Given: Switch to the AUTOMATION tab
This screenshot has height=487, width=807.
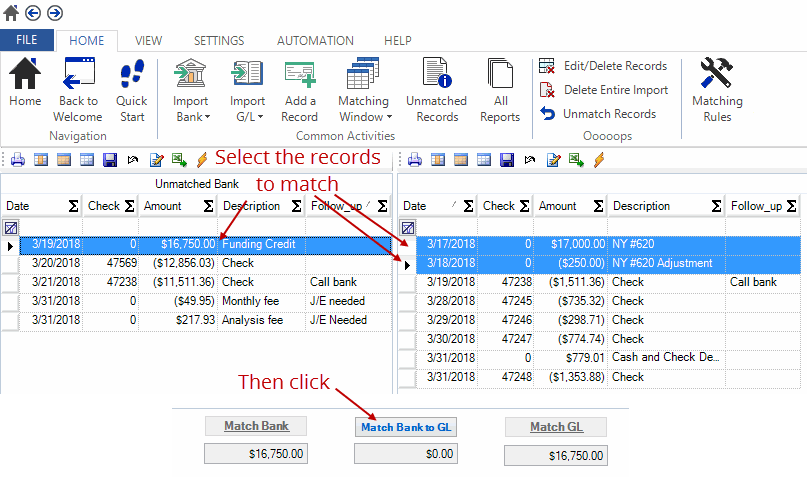Looking at the screenshot, I should tap(315, 41).
